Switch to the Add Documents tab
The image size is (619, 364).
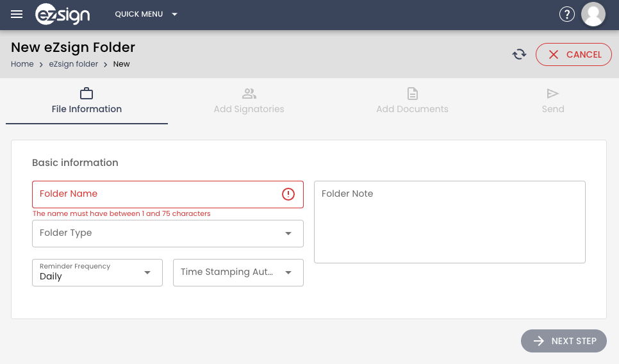point(413,101)
